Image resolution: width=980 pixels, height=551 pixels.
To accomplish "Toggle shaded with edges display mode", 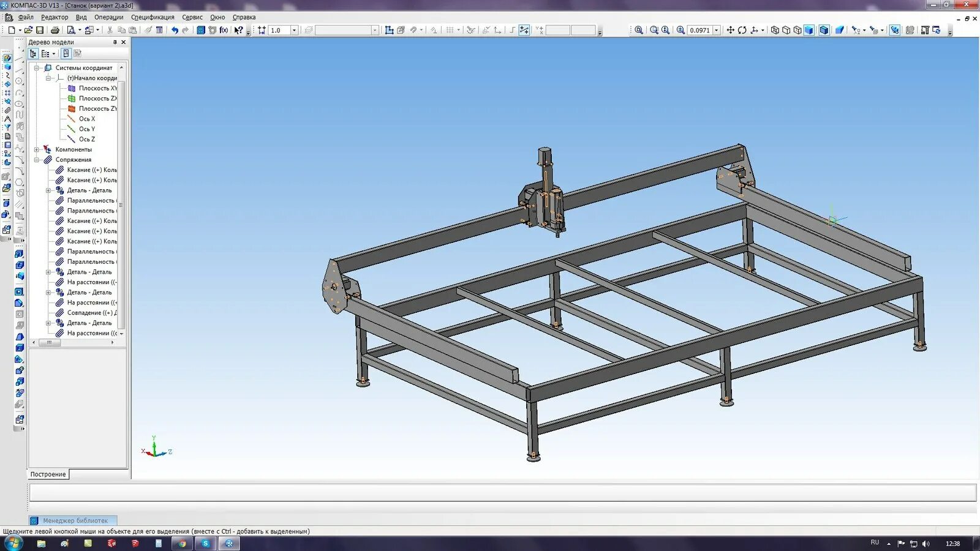I will click(824, 30).
